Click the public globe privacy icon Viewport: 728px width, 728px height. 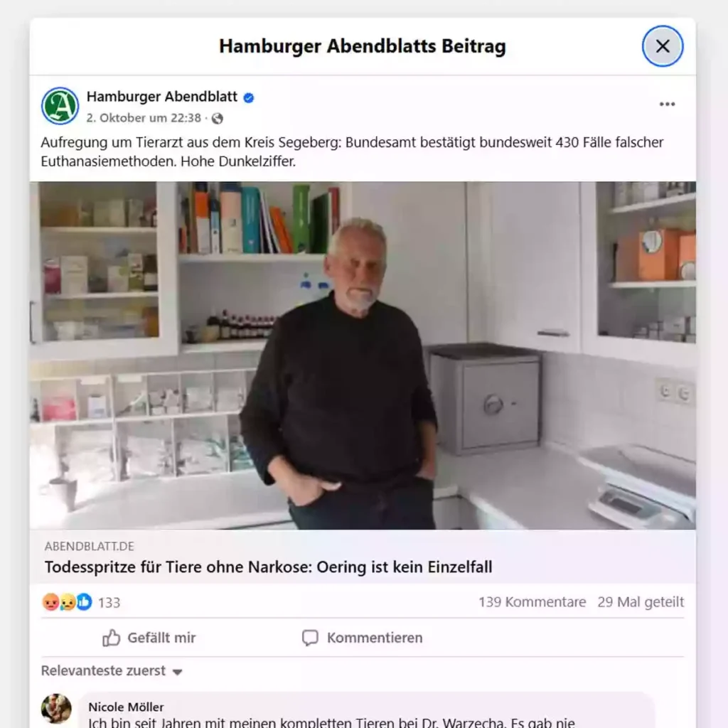(x=218, y=119)
